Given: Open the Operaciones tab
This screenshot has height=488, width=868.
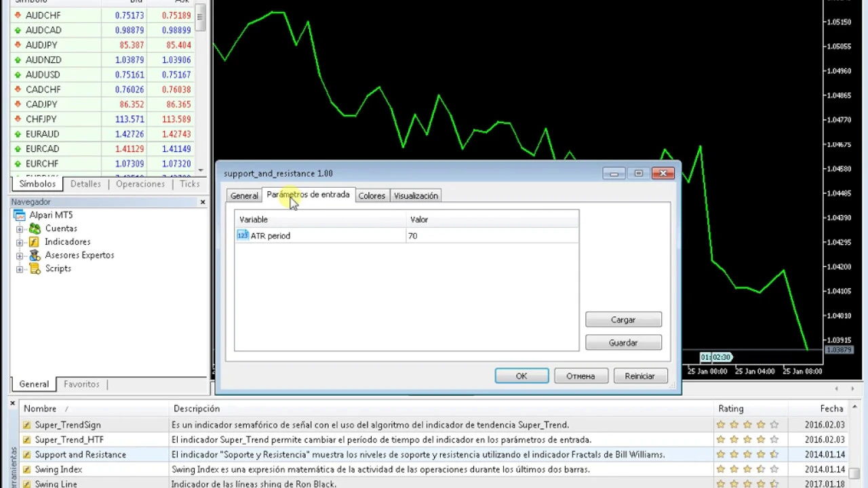Looking at the screenshot, I should pyautogui.click(x=140, y=184).
